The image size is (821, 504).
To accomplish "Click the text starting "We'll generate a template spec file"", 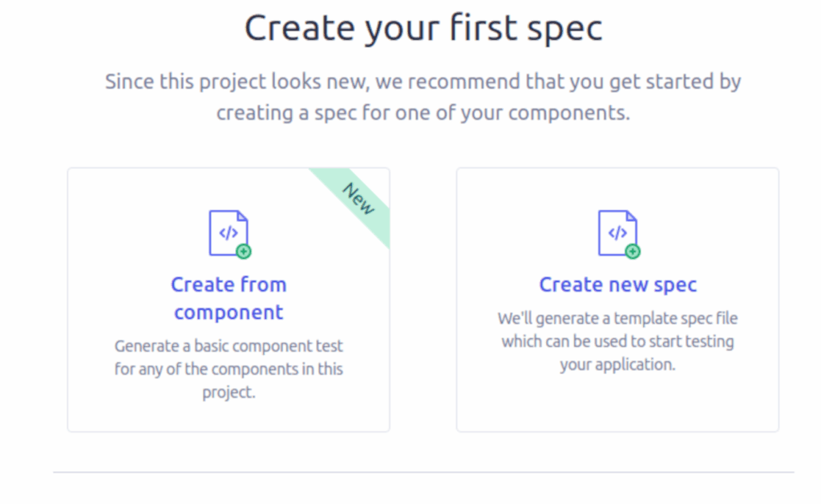I will pos(617,318).
